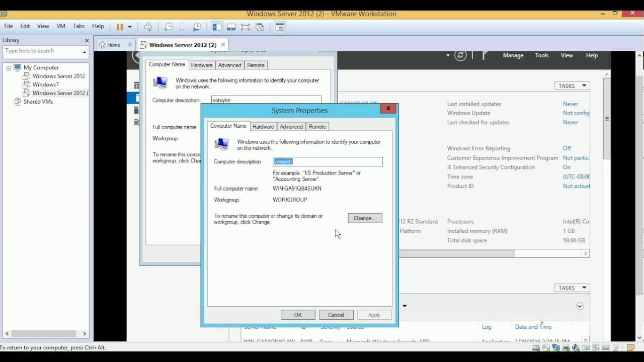Select Shared VMs in the Library

(x=38, y=102)
